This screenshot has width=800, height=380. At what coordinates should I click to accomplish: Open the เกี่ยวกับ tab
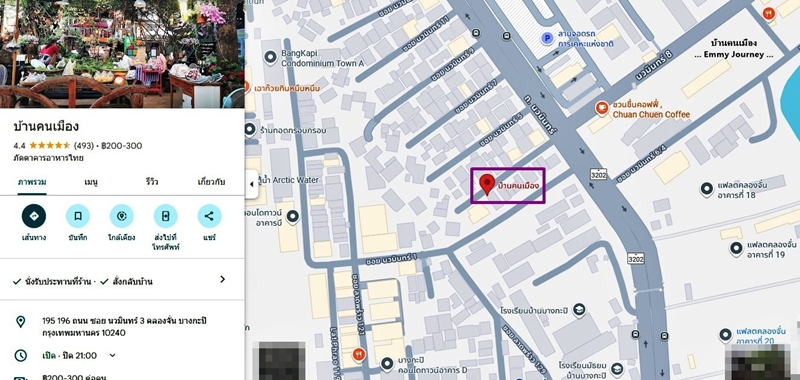click(x=211, y=182)
